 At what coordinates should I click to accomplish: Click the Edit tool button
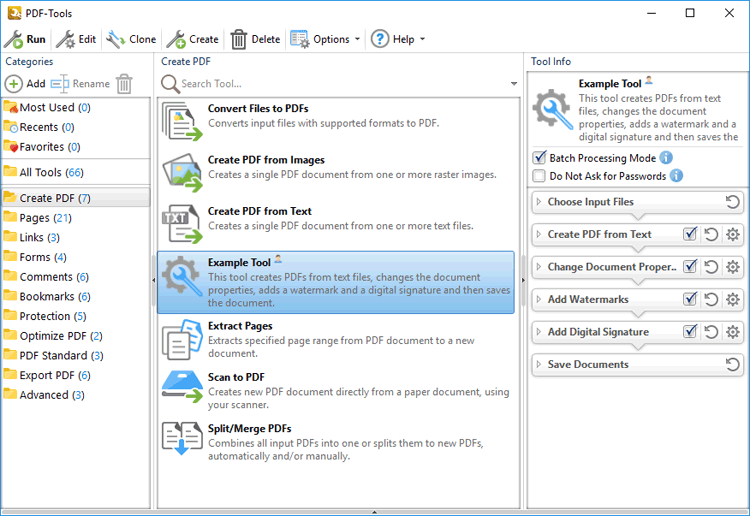pos(76,39)
